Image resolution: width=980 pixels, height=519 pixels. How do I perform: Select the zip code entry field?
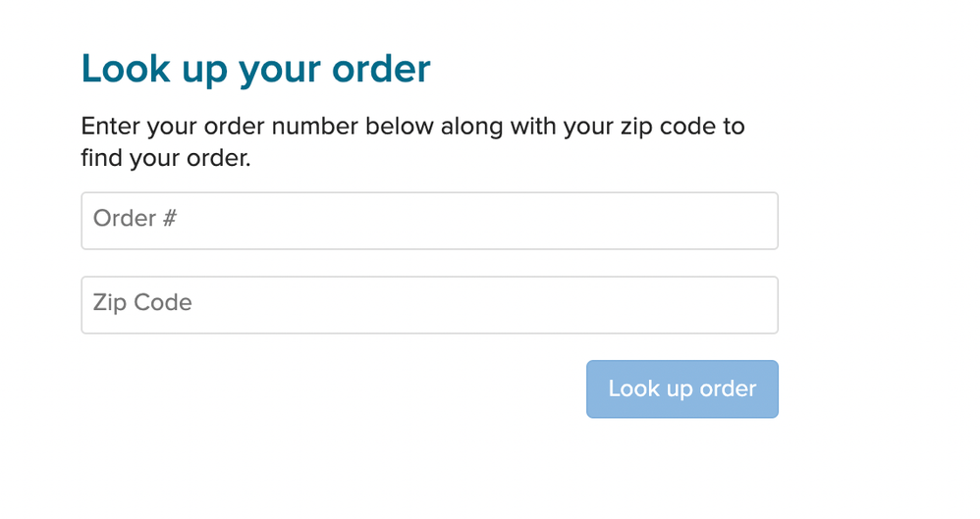pos(429,304)
